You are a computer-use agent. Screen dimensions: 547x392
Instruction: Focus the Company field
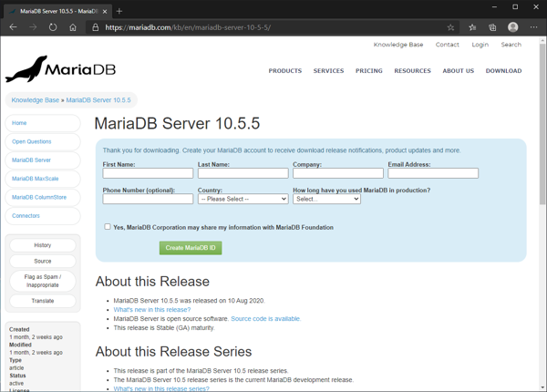coord(338,173)
